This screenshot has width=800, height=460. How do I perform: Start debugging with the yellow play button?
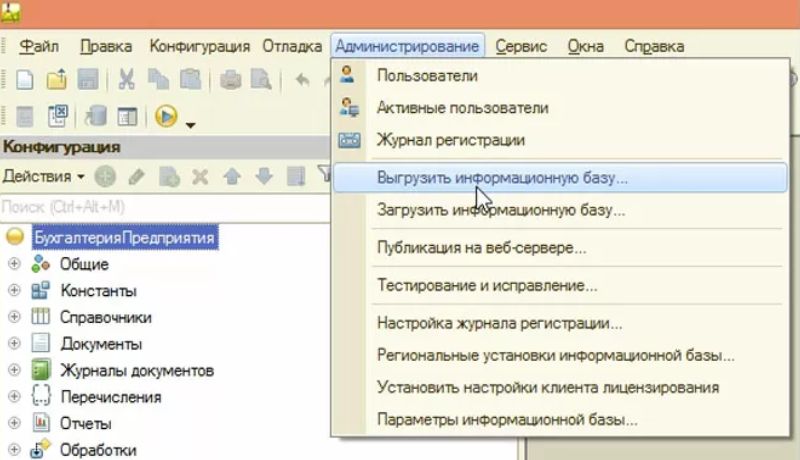(166, 116)
